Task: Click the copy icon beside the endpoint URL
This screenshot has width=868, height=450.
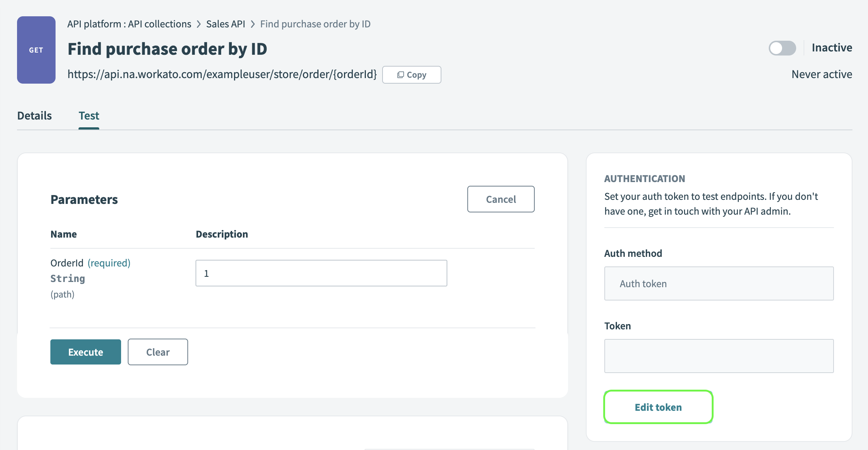Action: coord(400,75)
